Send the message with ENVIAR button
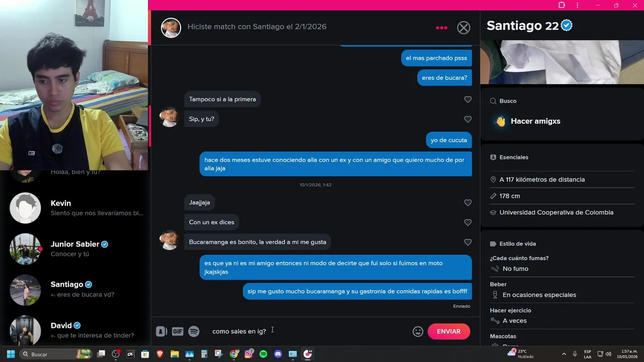This screenshot has height=362, width=644. point(449,331)
